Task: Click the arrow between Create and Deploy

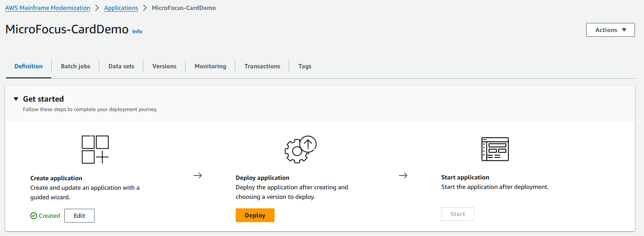Action: pos(198,175)
